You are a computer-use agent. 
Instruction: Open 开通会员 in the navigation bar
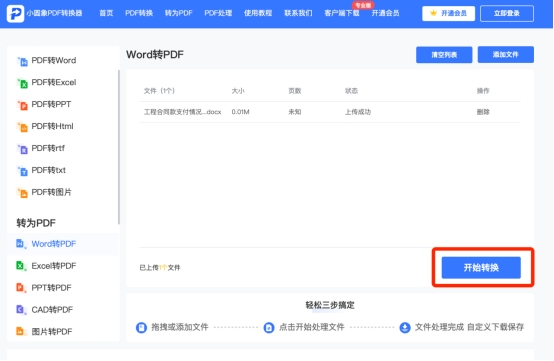click(x=385, y=13)
